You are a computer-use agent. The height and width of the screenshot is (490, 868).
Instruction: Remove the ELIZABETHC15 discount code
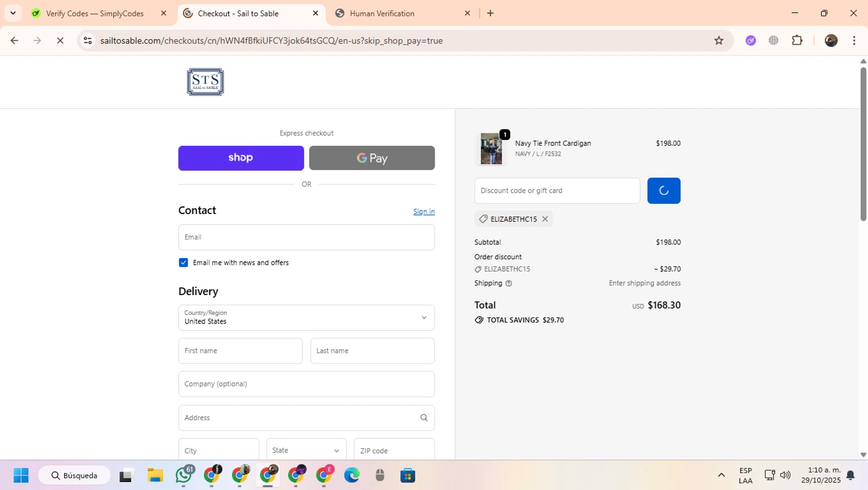(545, 219)
